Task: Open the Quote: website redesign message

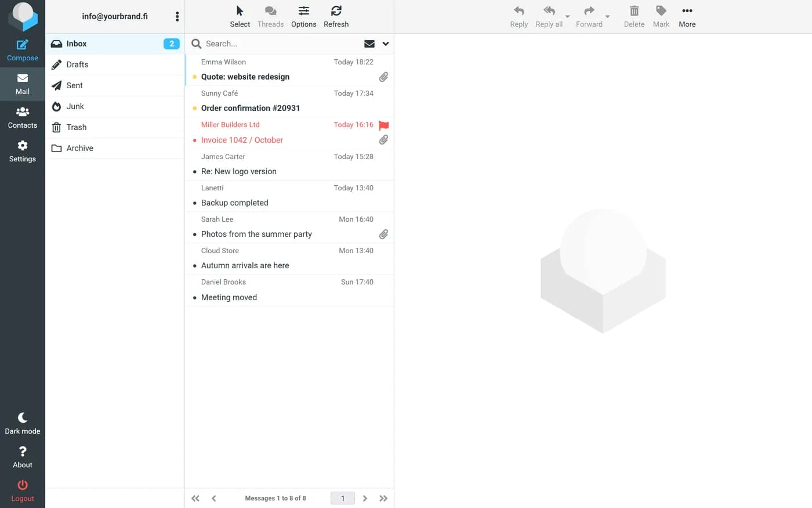Action: pyautogui.click(x=289, y=70)
